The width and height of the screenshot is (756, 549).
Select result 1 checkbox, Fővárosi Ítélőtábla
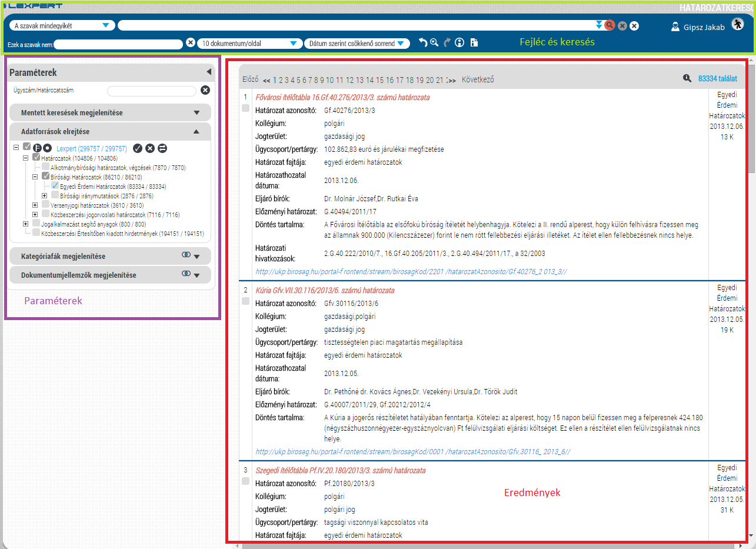click(x=246, y=108)
